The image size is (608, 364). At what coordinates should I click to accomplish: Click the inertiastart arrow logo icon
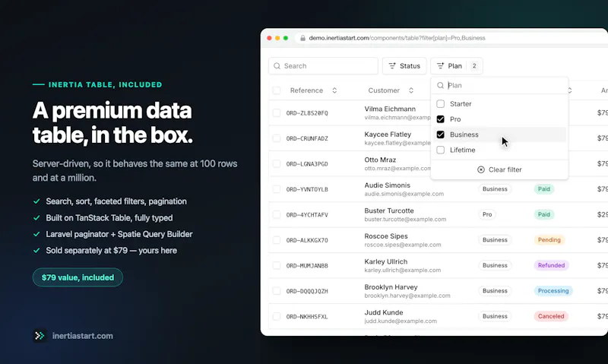(x=40, y=336)
